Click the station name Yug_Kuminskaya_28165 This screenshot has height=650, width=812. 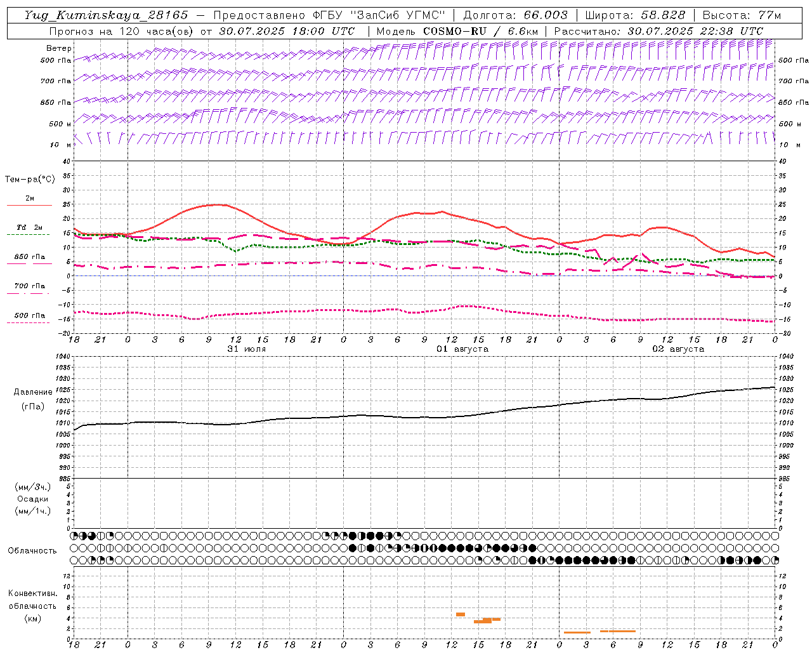106,15
